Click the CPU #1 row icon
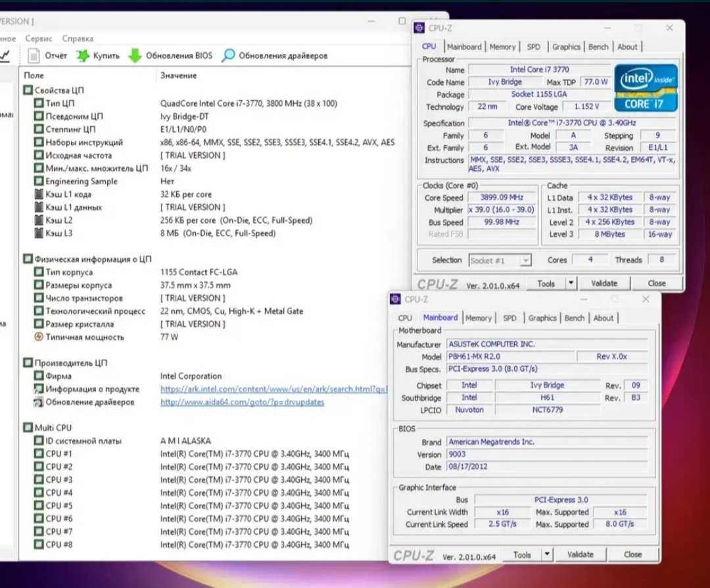This screenshot has width=710, height=588. click(x=39, y=453)
